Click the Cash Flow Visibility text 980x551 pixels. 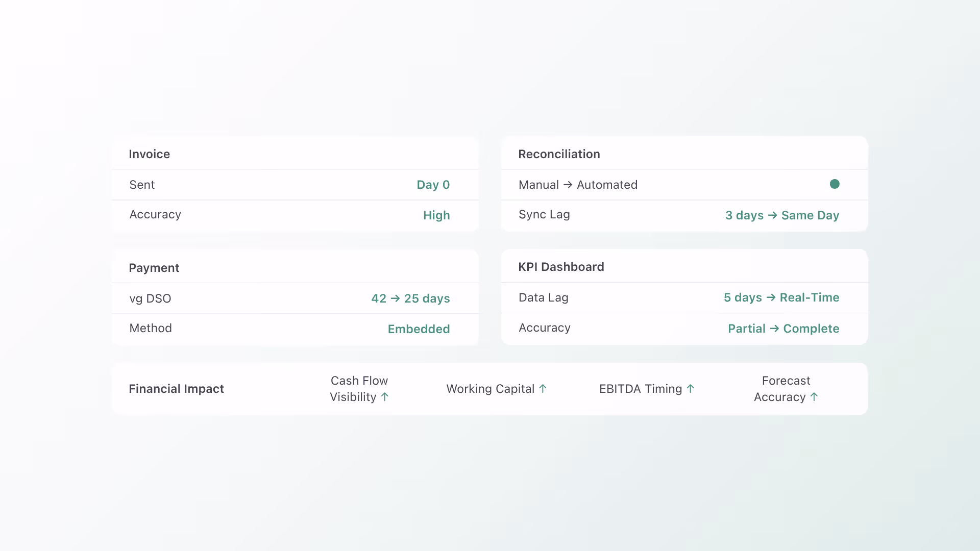359,389
